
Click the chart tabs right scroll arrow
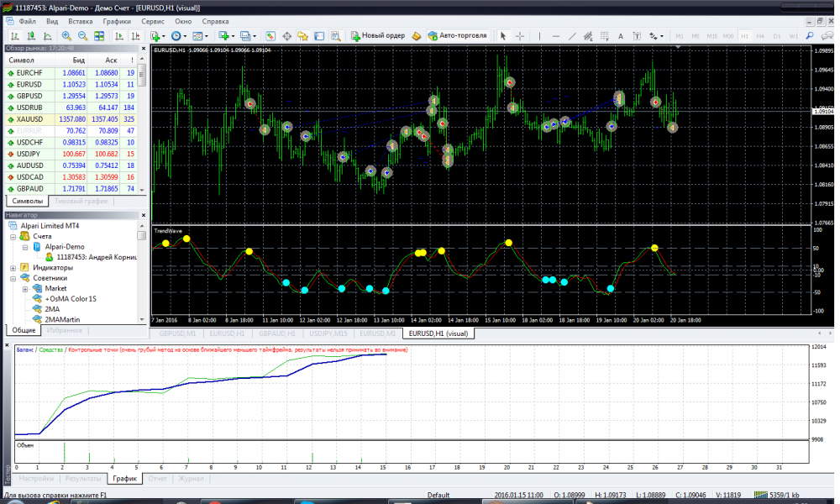point(830,333)
